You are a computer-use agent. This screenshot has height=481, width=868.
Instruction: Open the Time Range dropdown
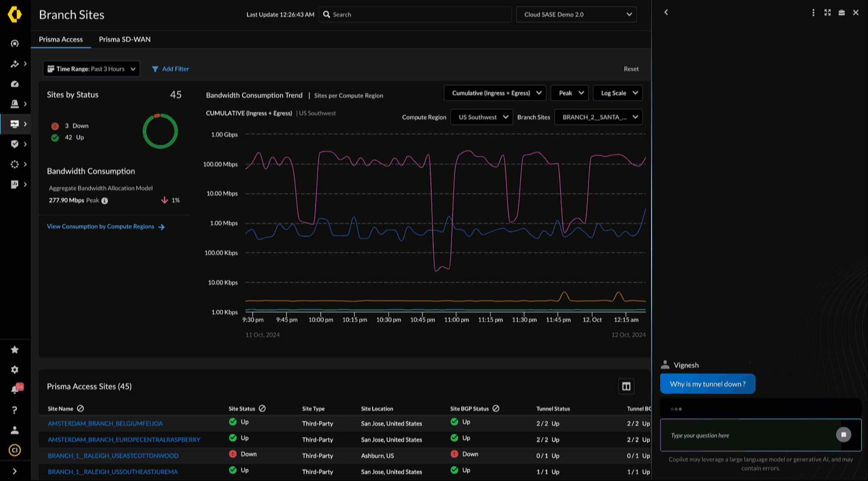pos(91,69)
